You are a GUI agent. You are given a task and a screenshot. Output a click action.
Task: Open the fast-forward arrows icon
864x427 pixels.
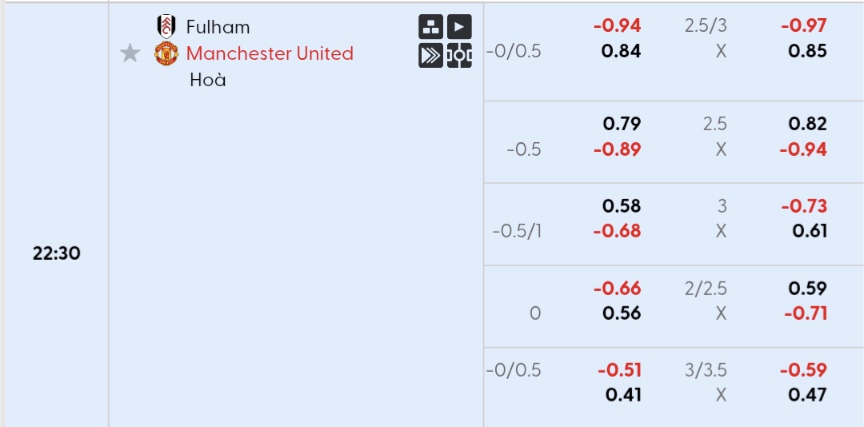(430, 56)
